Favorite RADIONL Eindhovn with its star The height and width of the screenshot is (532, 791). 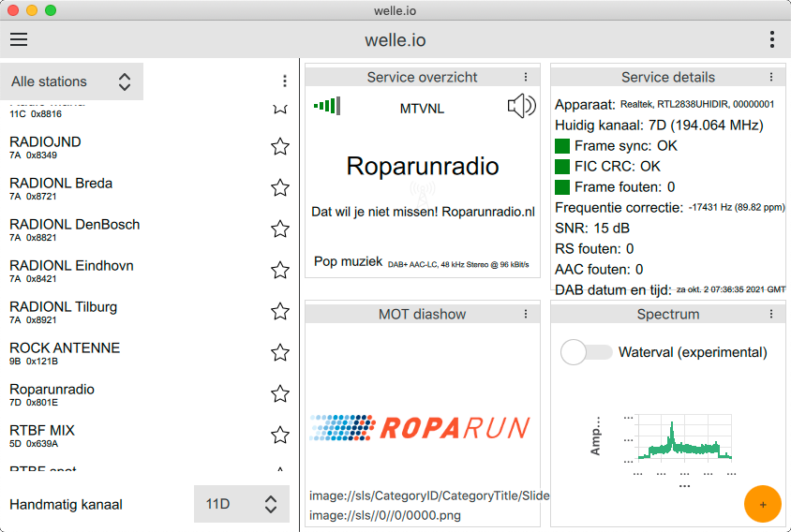[280, 271]
